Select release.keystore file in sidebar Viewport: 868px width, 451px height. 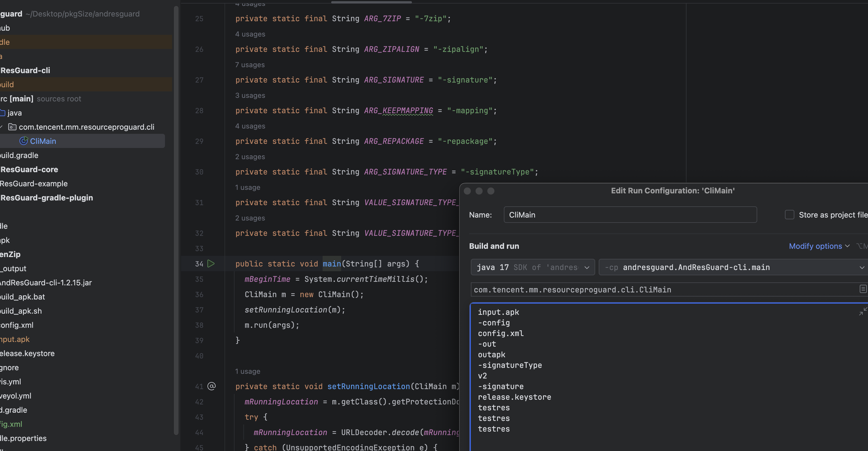click(27, 353)
